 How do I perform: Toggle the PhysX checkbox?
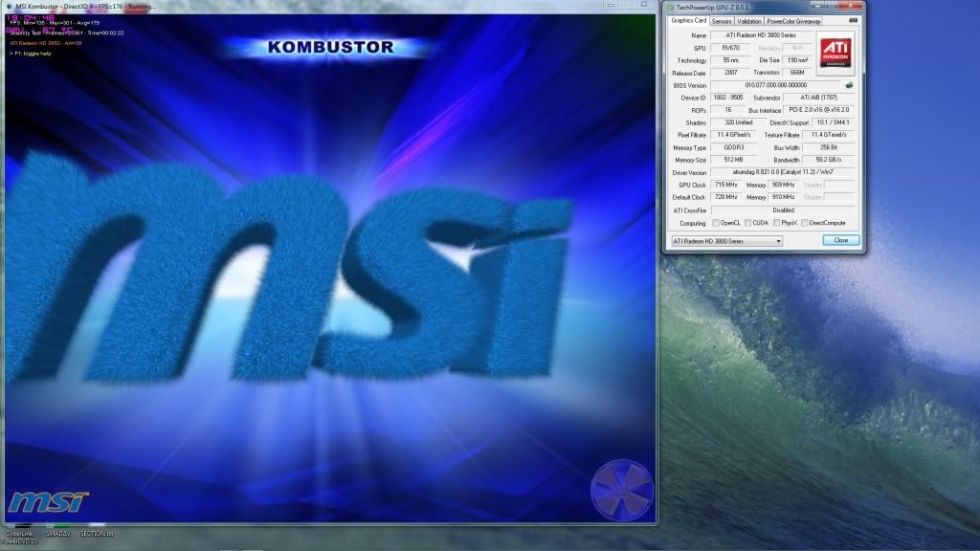(x=776, y=223)
